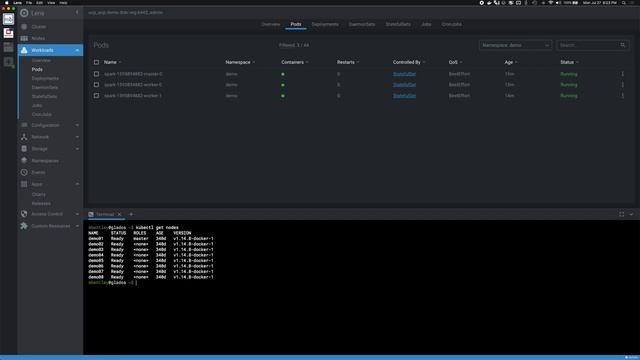Click the search magnifier icon in Pods

tap(622, 45)
